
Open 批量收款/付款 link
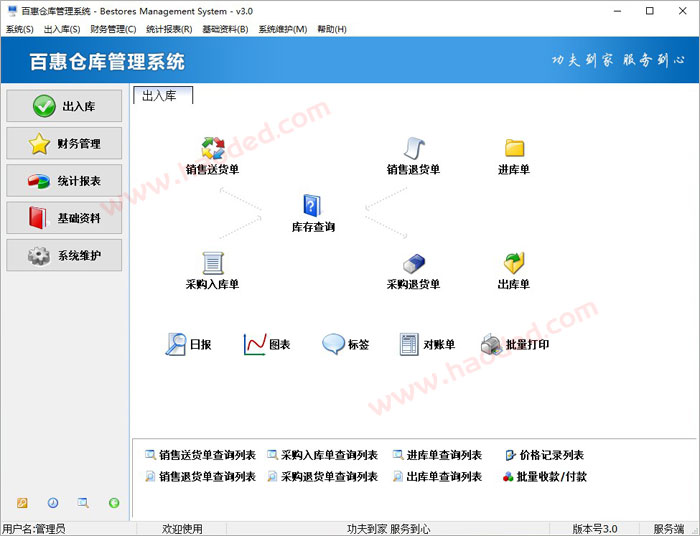(545, 476)
